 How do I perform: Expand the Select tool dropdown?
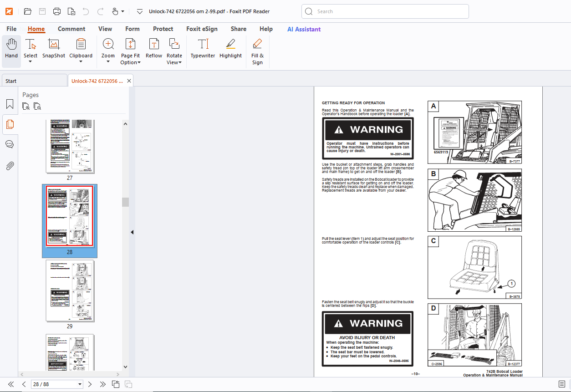(x=31, y=62)
